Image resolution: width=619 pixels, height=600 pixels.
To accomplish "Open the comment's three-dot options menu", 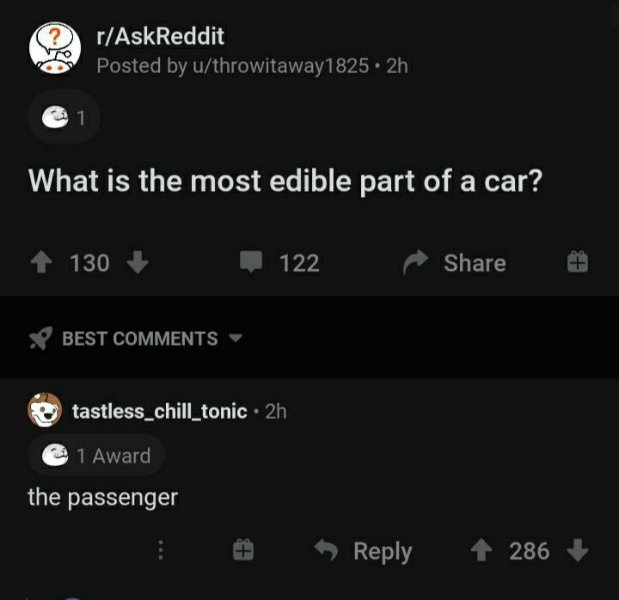I will (161, 550).
